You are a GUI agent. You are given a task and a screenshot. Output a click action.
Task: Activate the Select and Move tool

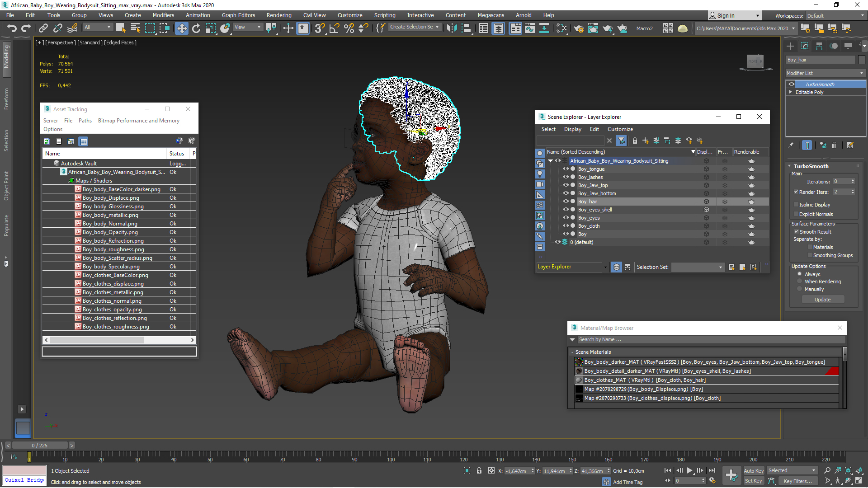182,28
